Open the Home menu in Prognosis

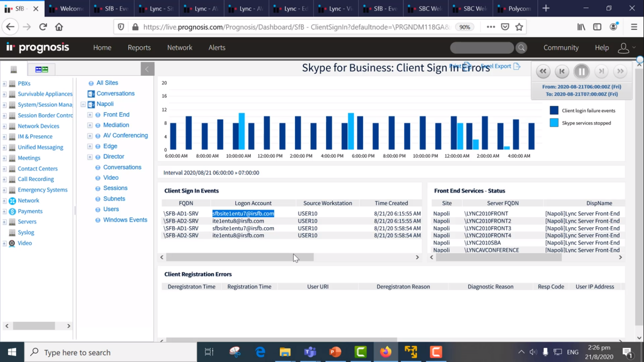click(x=102, y=48)
